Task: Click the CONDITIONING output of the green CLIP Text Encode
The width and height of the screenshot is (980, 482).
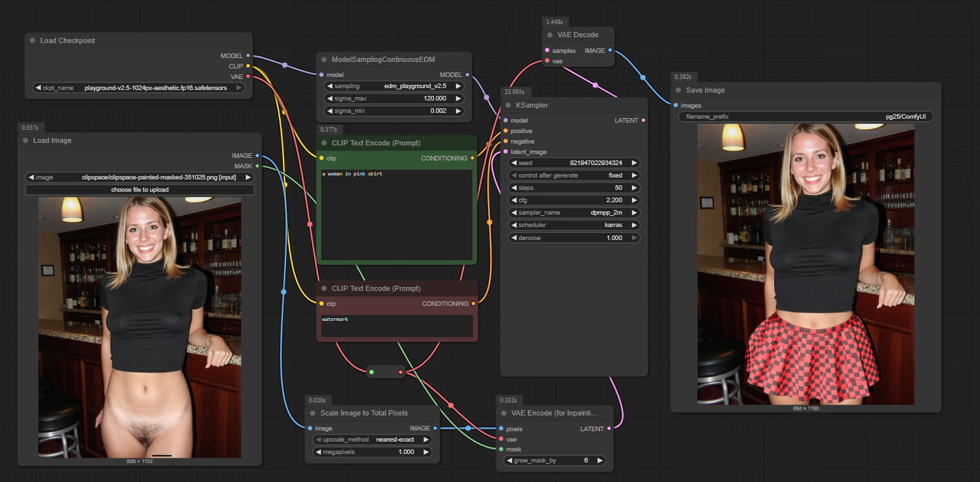Action: click(473, 158)
